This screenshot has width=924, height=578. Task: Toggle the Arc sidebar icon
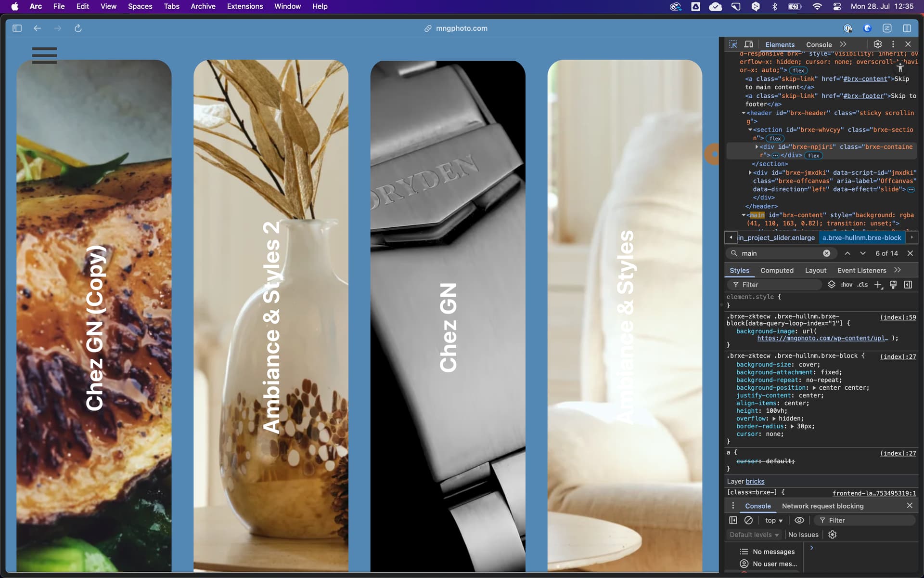point(17,28)
